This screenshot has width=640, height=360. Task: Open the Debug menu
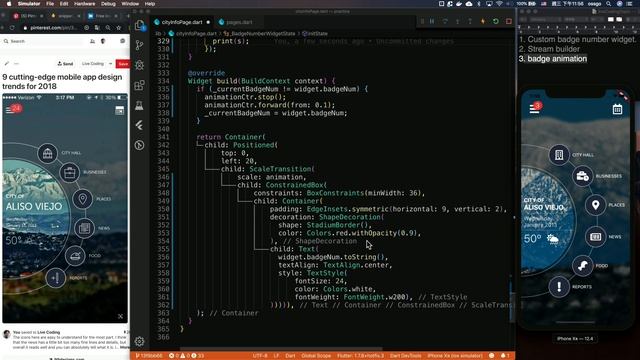click(x=108, y=4)
